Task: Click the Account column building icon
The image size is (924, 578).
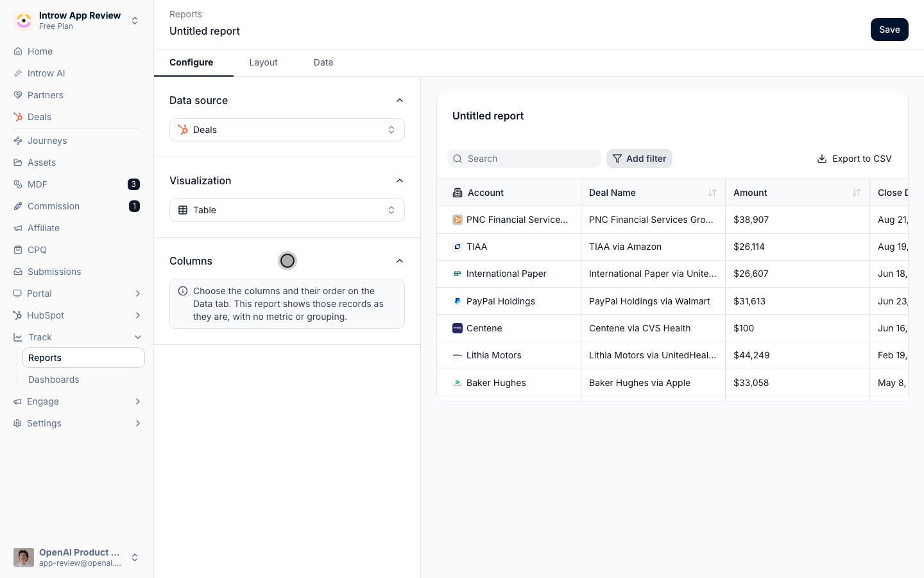Action: pyautogui.click(x=458, y=193)
